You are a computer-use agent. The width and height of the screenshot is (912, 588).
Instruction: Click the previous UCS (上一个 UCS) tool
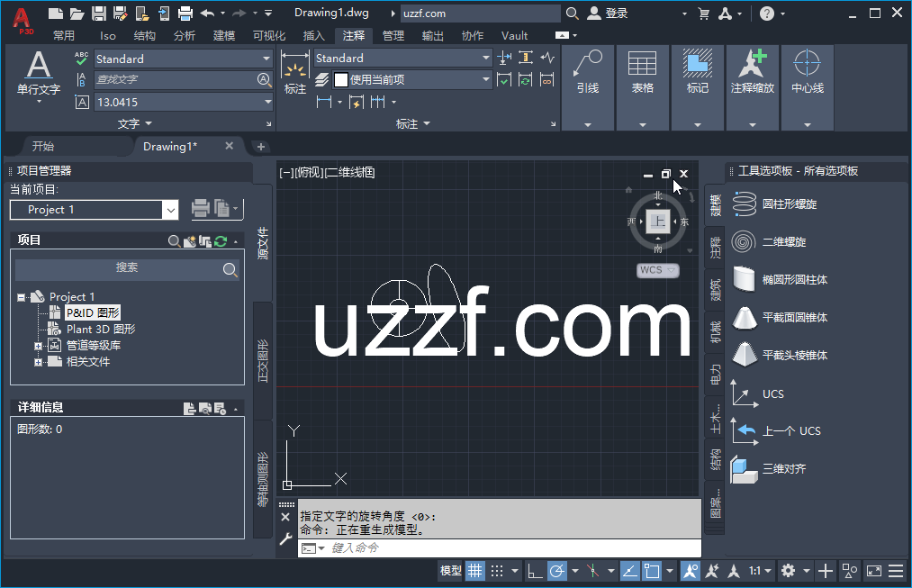pos(776,431)
